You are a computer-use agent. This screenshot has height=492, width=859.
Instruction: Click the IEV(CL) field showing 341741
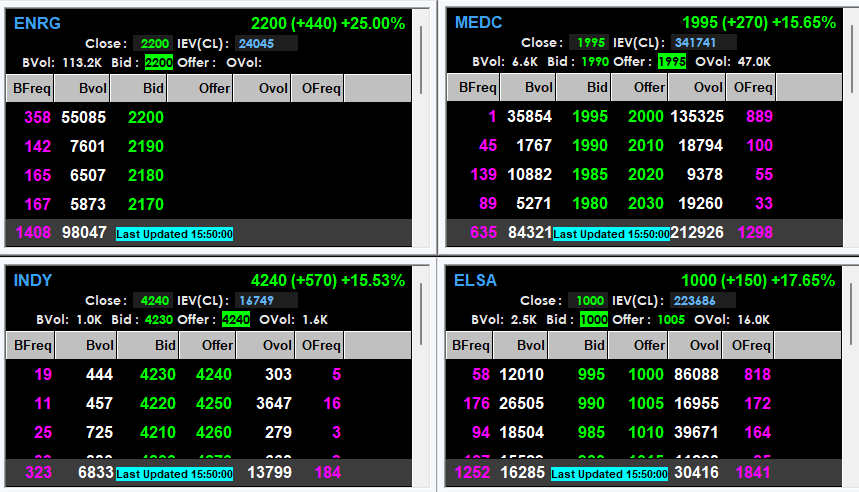click(704, 43)
